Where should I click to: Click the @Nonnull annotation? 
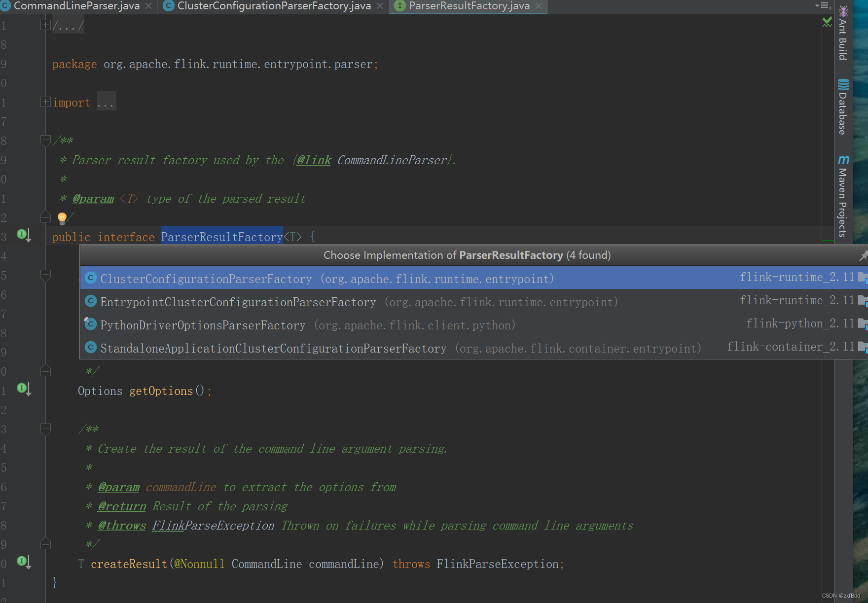pyautogui.click(x=200, y=564)
